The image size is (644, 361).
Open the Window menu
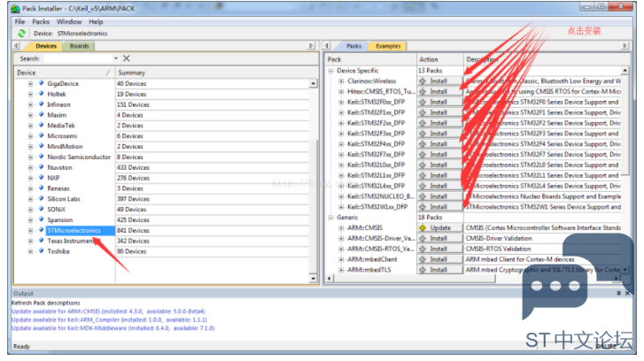pyautogui.click(x=69, y=21)
